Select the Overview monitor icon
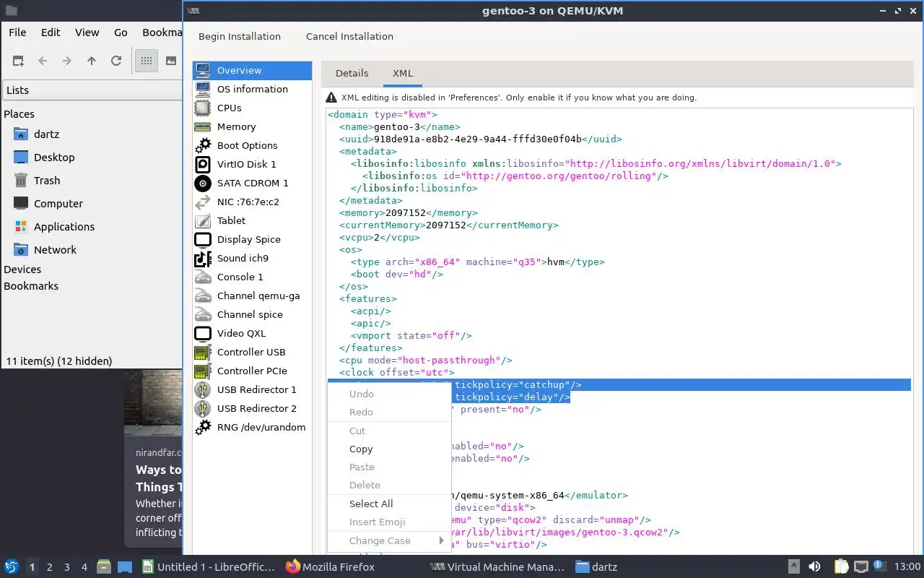 (x=204, y=70)
